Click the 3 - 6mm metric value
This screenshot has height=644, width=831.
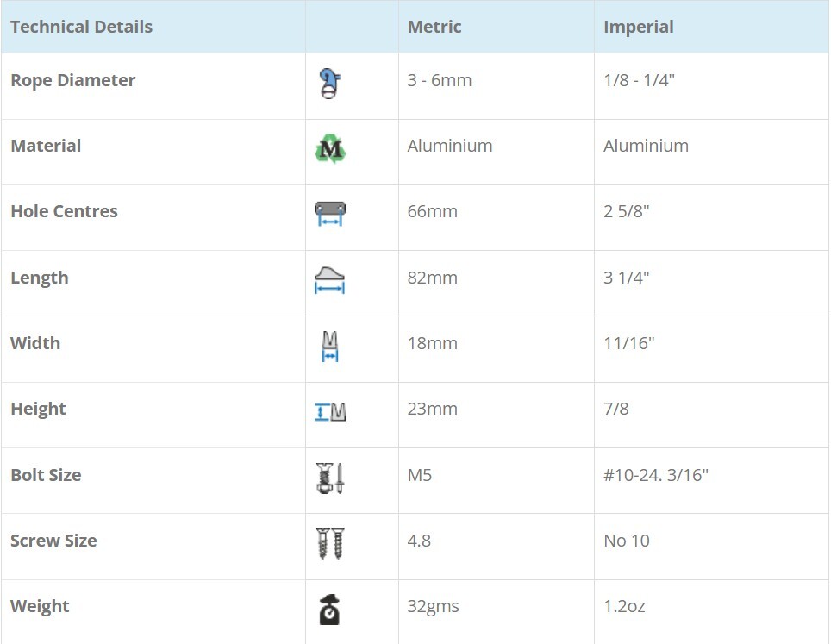(x=440, y=80)
